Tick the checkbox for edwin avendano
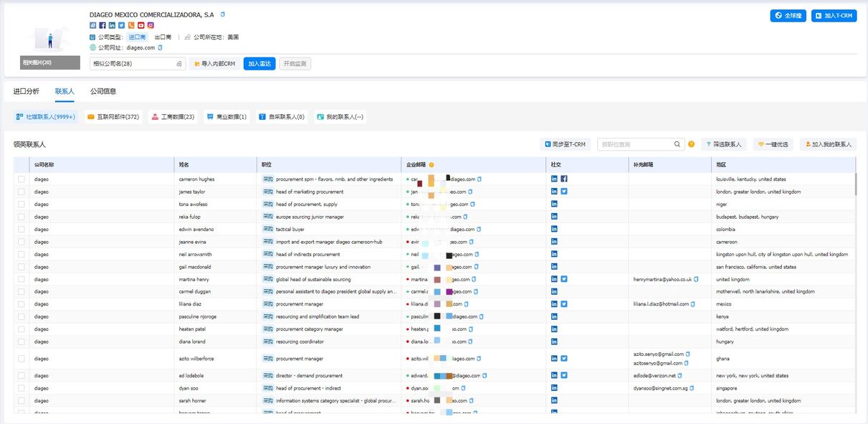The width and height of the screenshot is (868, 424). point(22,230)
